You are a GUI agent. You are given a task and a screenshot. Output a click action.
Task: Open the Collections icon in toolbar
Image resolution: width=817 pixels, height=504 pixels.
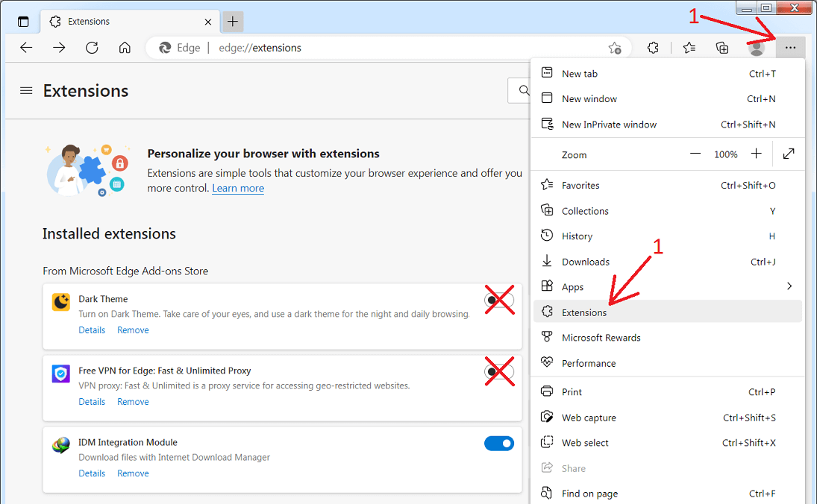pyautogui.click(x=721, y=47)
